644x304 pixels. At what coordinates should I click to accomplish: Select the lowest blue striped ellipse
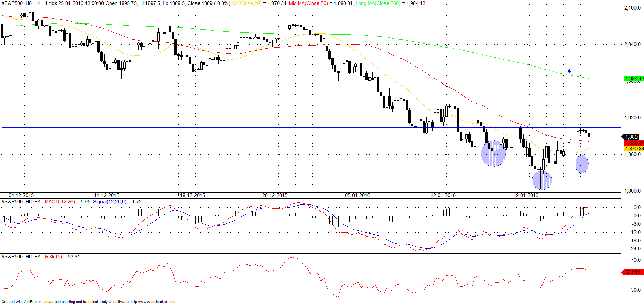tap(542, 180)
